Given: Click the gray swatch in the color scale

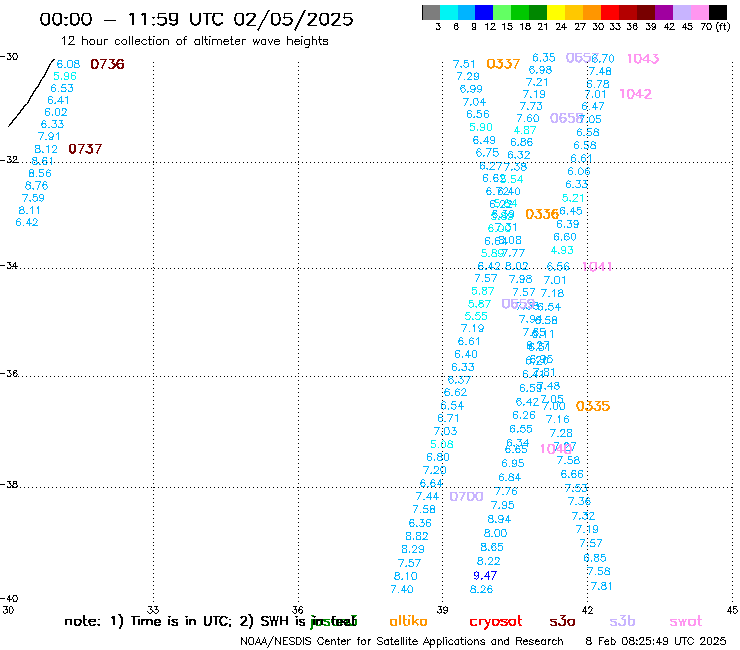Looking at the screenshot, I should (x=431, y=12).
